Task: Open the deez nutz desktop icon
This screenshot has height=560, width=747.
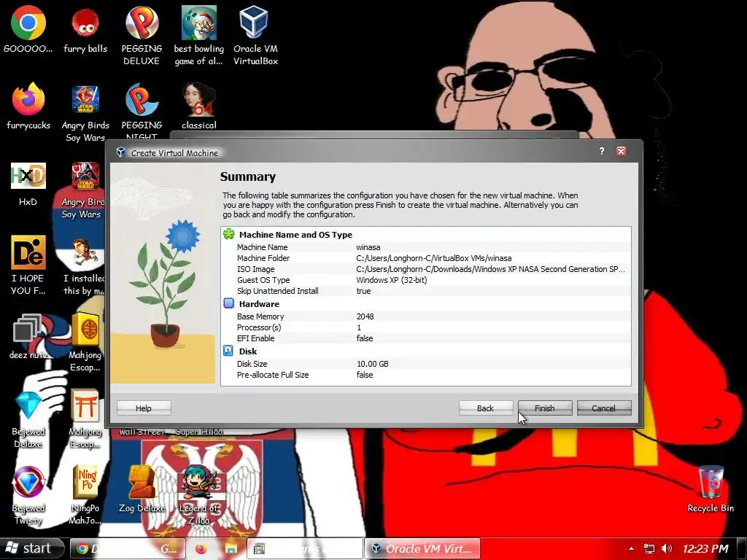Action: (x=28, y=337)
